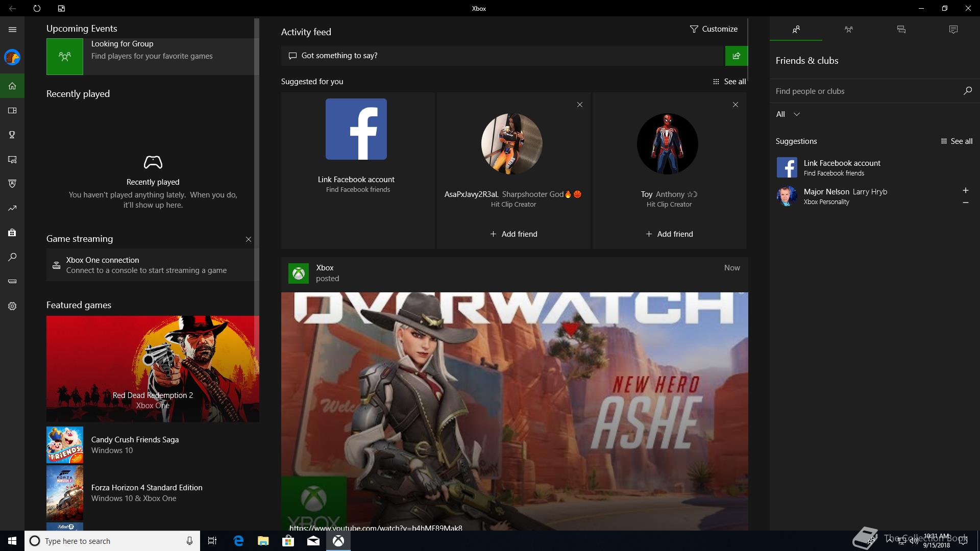Open Settings gear sidebar icon
The width and height of the screenshot is (980, 551).
(x=12, y=306)
